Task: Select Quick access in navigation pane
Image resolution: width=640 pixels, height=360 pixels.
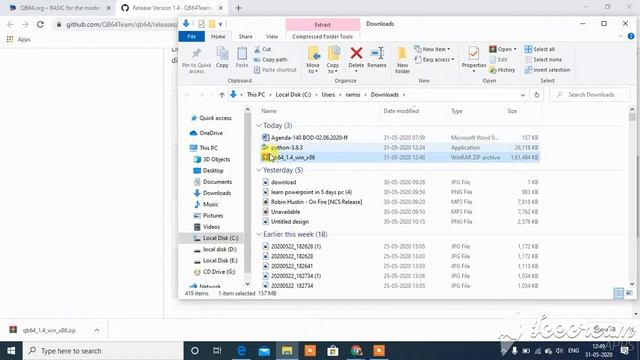Action: pos(211,118)
